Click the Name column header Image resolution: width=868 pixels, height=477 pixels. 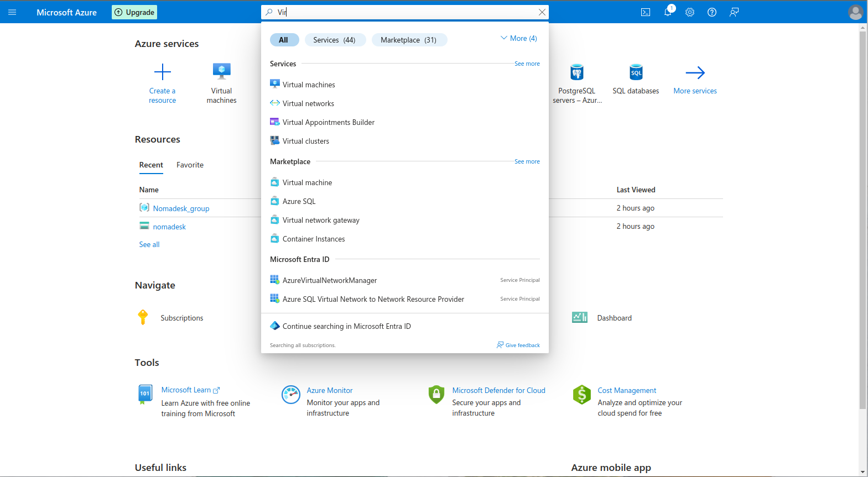click(149, 190)
